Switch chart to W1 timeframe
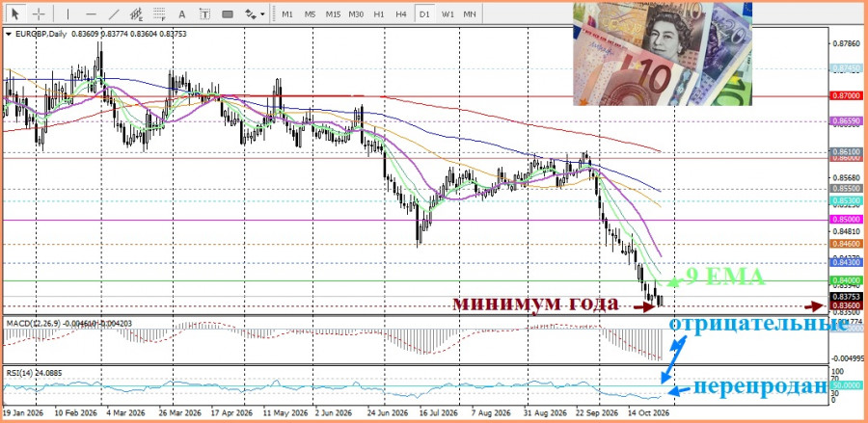868x423 pixels. pyautogui.click(x=448, y=13)
